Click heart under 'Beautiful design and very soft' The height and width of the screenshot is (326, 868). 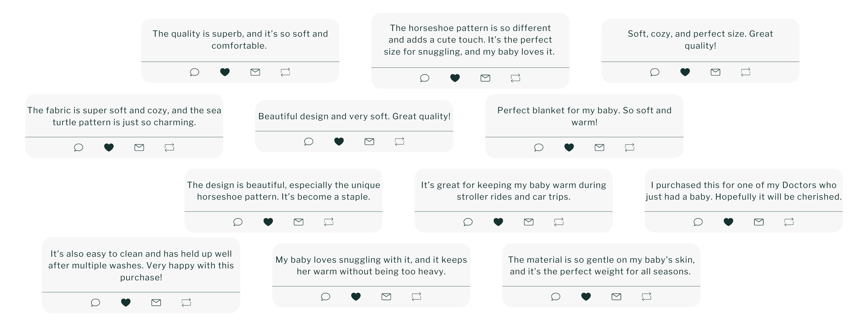pos(339,142)
